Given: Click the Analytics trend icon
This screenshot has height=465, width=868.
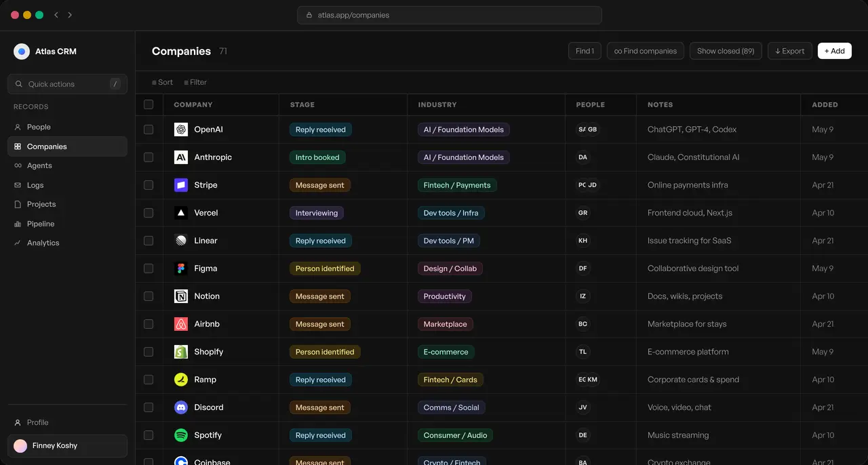Looking at the screenshot, I should [18, 243].
